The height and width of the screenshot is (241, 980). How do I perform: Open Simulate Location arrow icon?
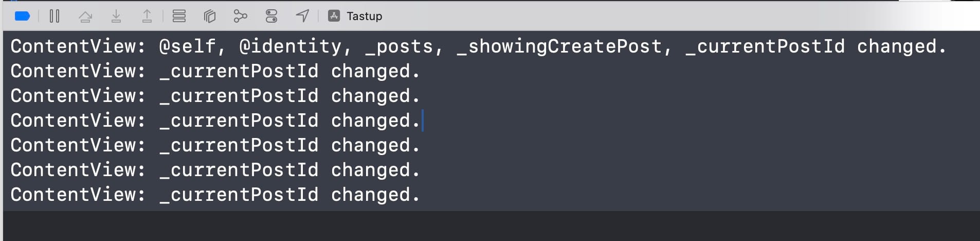(303, 16)
